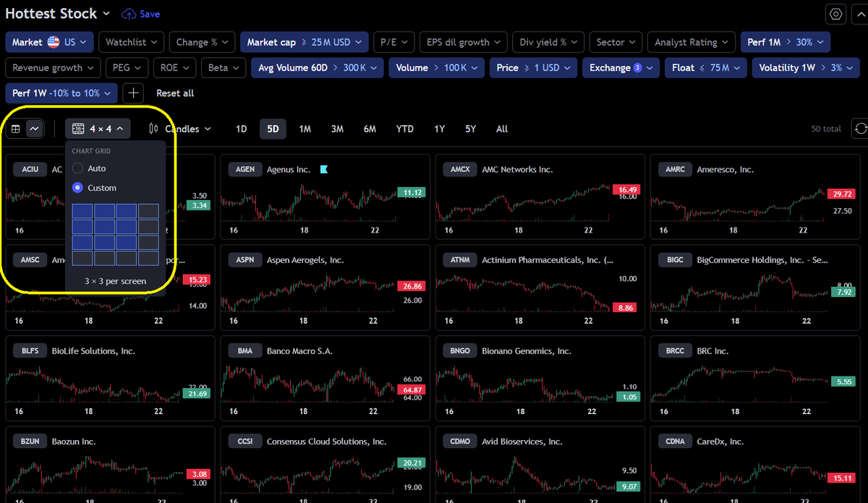Open the Analyst Rating filter
The width and height of the screenshot is (868, 503).
[691, 42]
